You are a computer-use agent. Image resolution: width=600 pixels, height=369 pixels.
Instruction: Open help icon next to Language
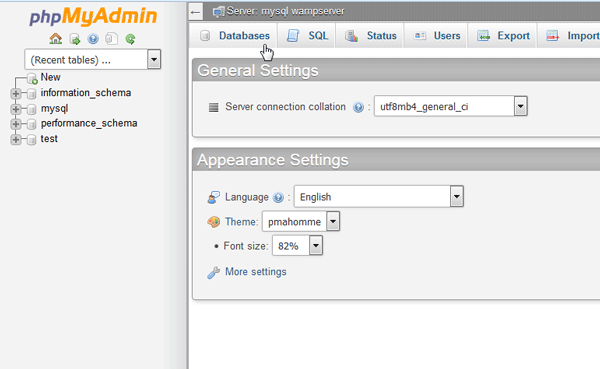278,198
